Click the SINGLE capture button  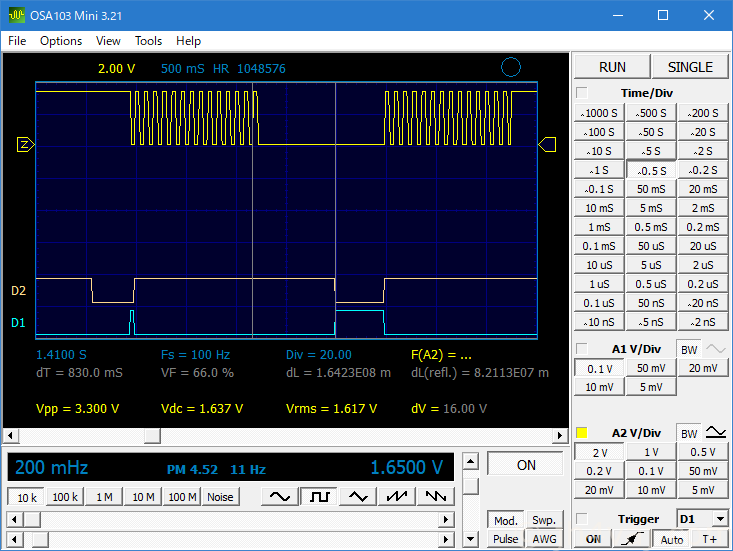tap(690, 67)
